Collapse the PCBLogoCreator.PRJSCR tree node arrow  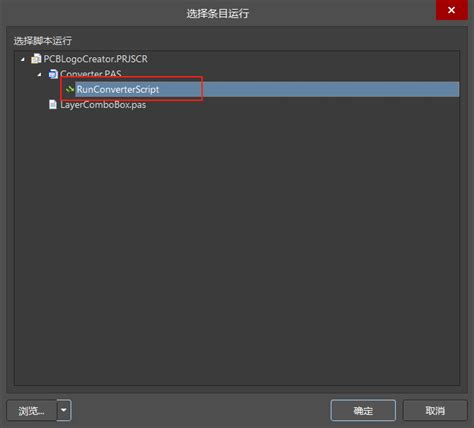(x=23, y=60)
